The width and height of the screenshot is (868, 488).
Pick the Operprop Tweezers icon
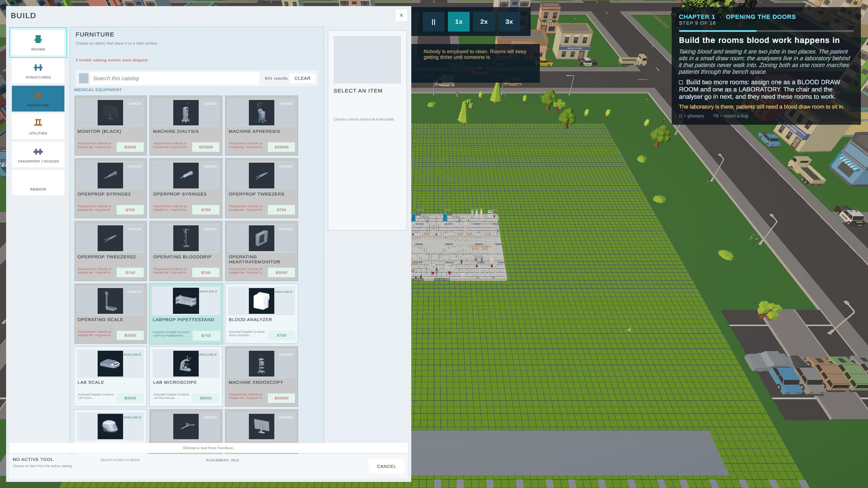pyautogui.click(x=261, y=176)
